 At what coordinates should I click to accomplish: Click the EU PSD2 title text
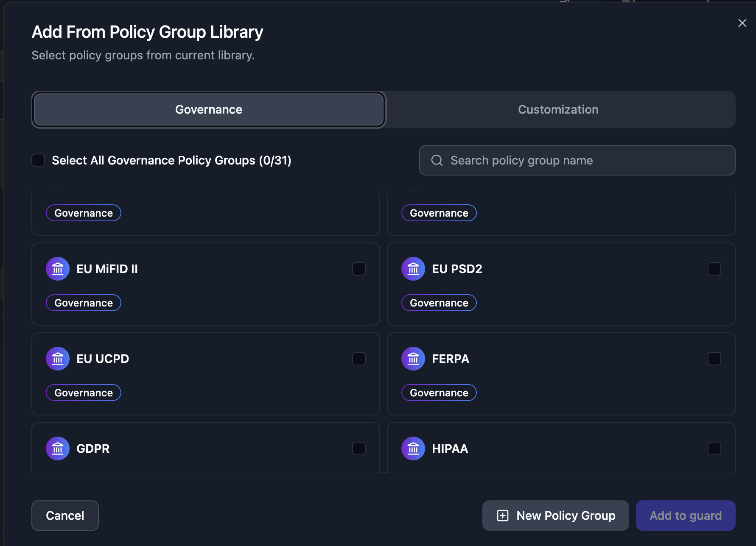pos(457,269)
